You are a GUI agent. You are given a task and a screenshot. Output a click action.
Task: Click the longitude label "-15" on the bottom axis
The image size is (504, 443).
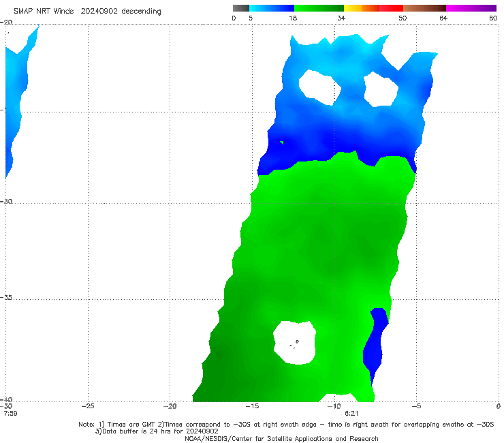(x=252, y=406)
